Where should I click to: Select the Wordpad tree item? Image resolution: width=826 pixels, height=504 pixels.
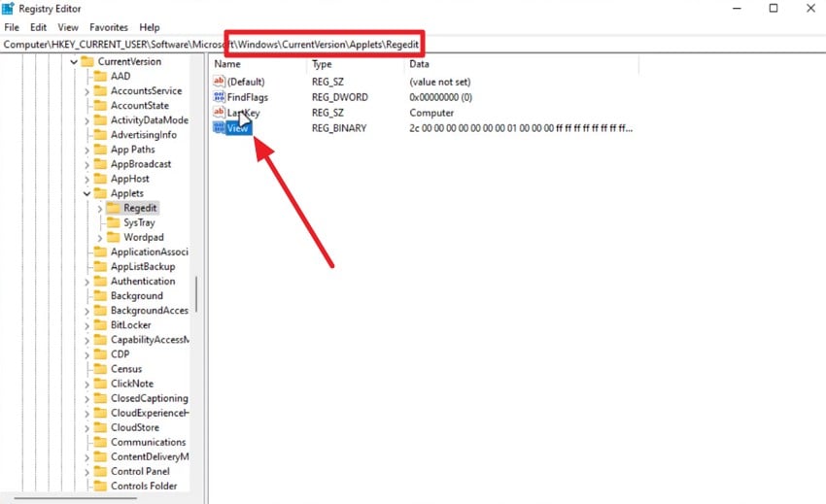pos(143,237)
